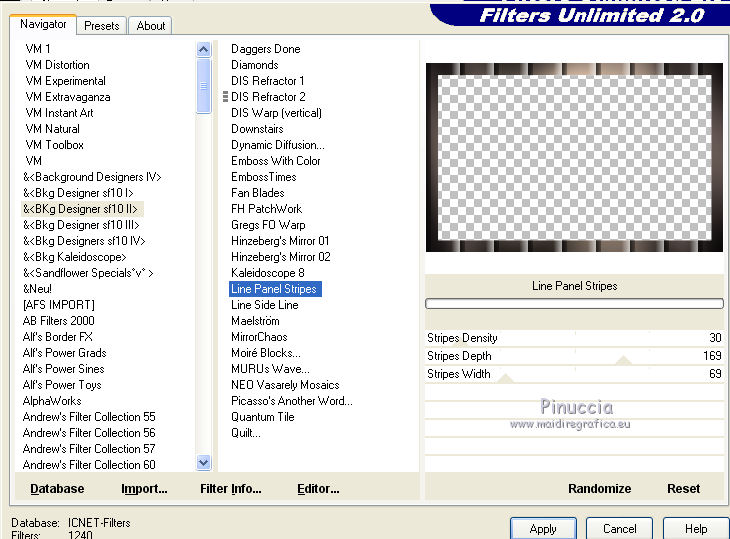Click the category list scroll up arrow

[x=203, y=49]
